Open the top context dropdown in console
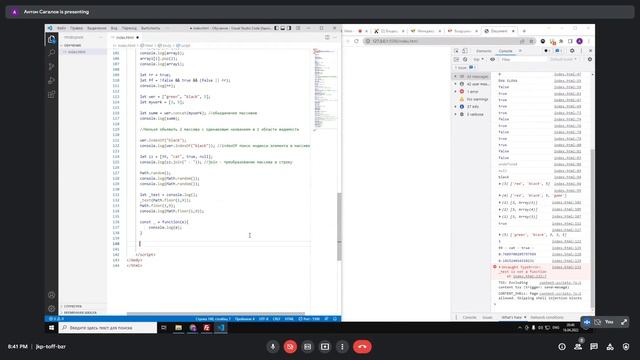This screenshot has height=360, width=640. coord(478,60)
